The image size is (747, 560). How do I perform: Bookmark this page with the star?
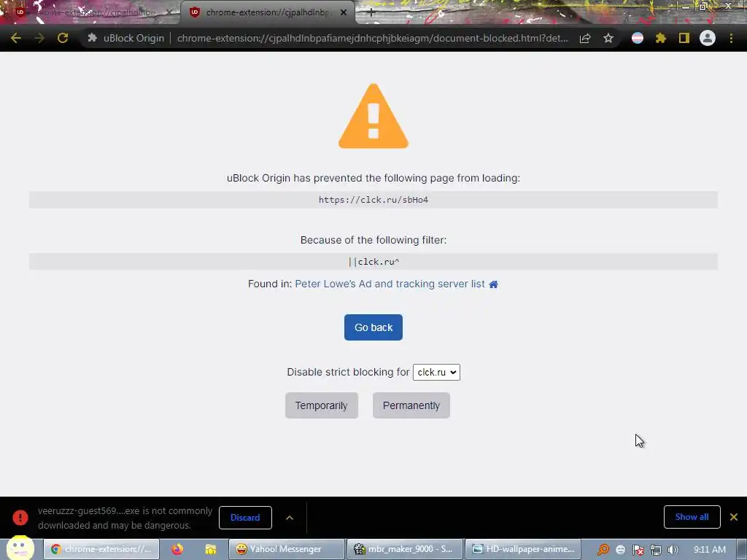608,38
